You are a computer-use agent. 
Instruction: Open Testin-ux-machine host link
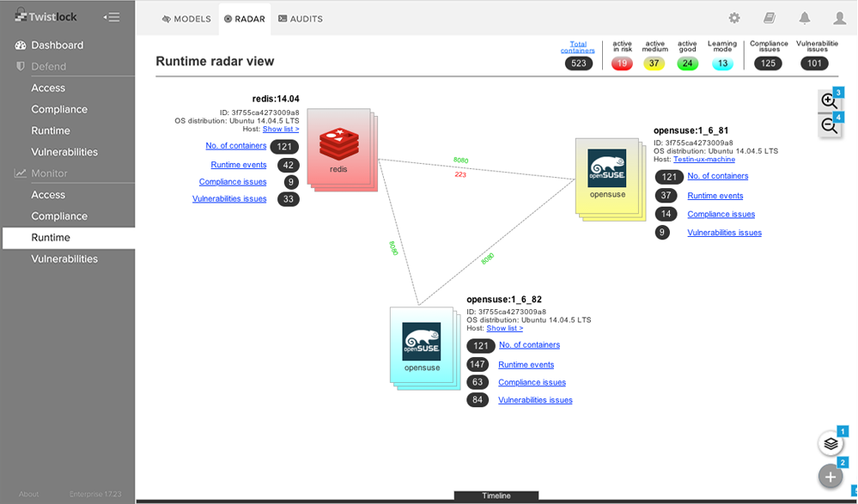[704, 159]
